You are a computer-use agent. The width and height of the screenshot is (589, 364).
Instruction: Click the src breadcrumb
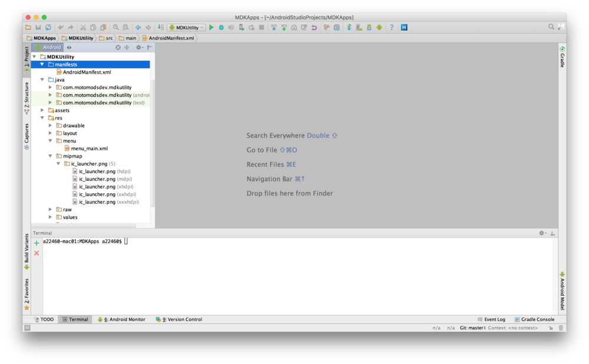point(106,38)
